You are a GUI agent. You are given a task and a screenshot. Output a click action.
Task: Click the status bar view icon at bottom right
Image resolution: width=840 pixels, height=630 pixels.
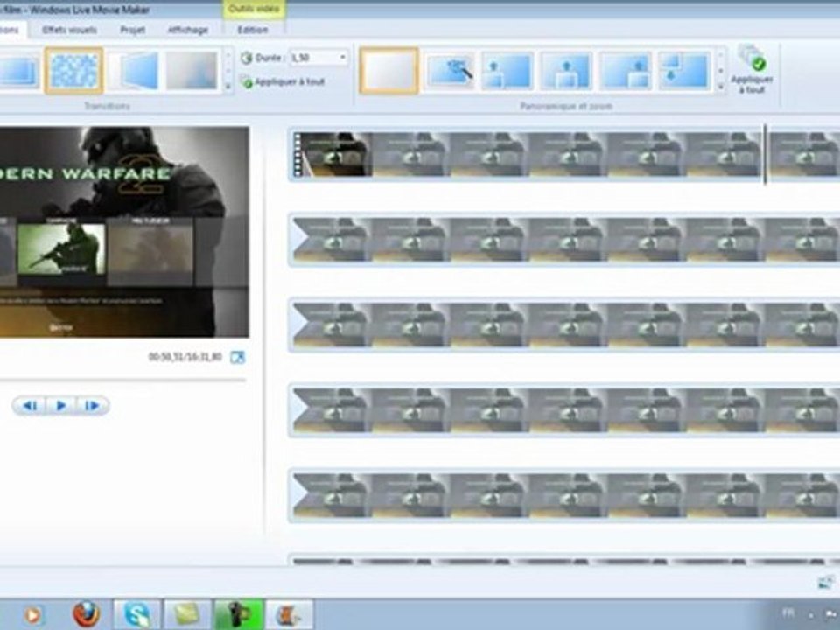[825, 582]
